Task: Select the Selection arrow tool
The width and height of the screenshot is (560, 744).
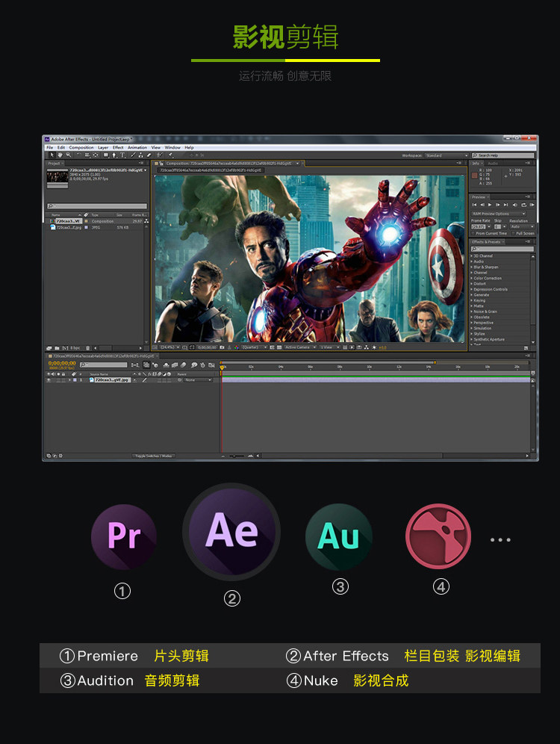Action: (x=52, y=155)
